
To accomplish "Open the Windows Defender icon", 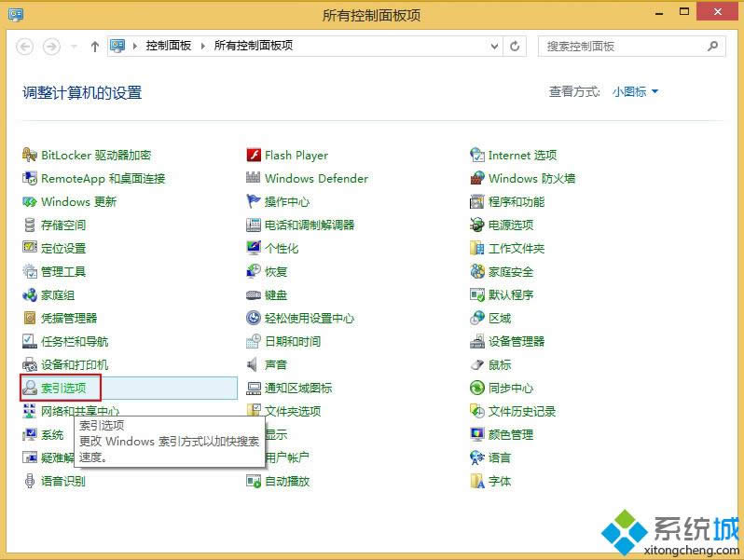I will [x=254, y=178].
